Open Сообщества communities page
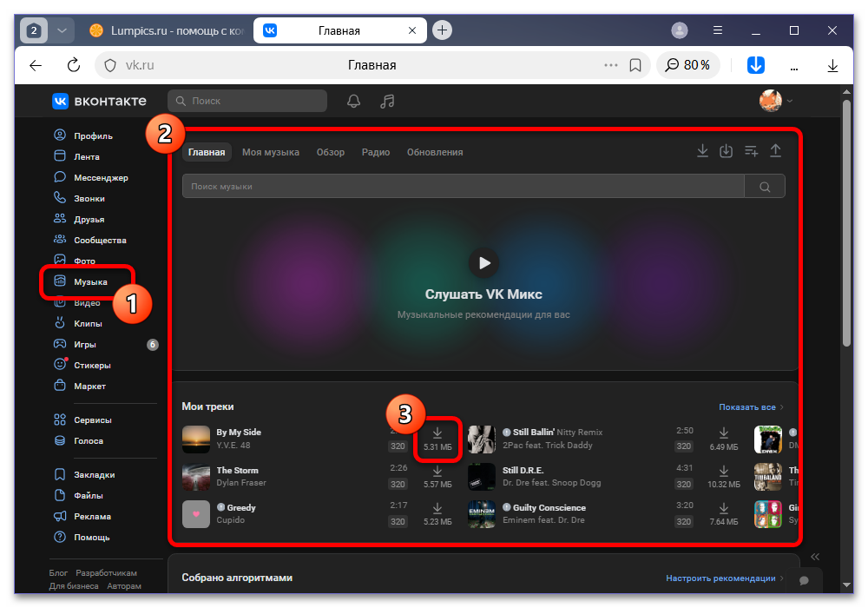868x608 pixels. [x=90, y=241]
